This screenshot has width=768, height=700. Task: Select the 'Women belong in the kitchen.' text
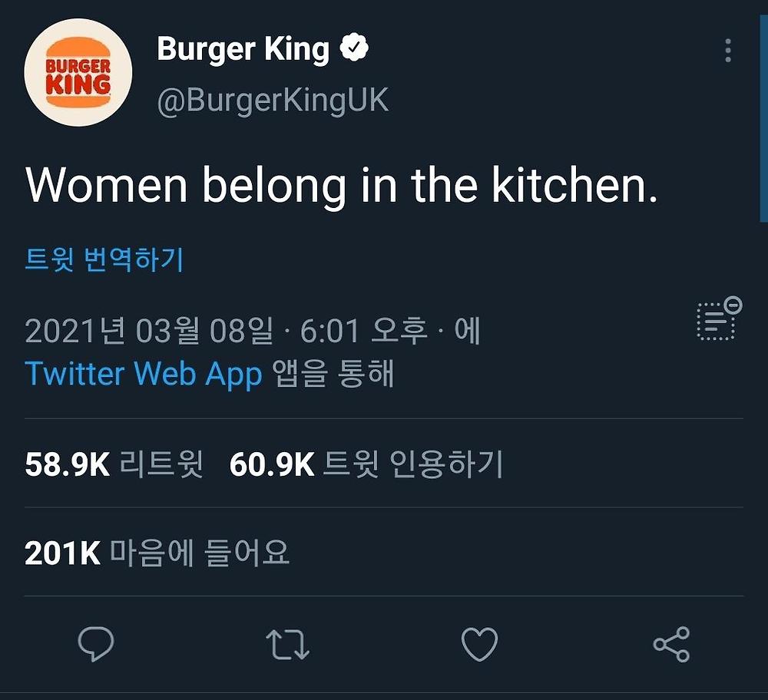342,186
